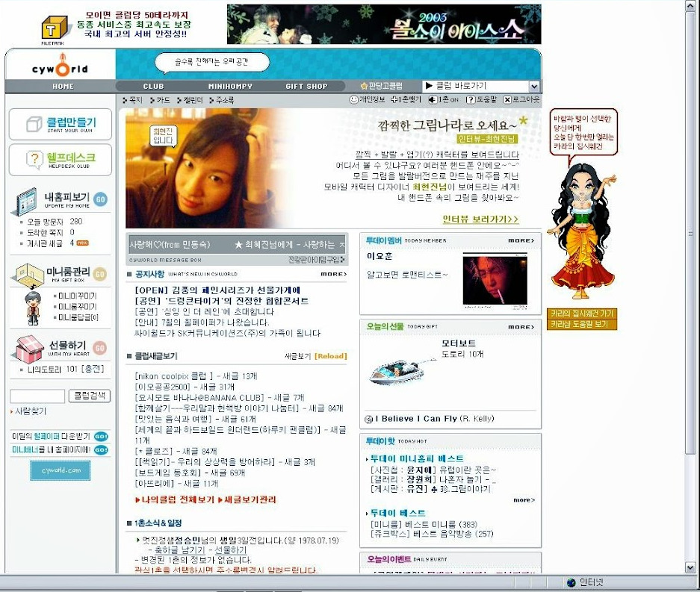
Task: Click the 이요훈 member photo thumbnail
Action: pos(495,281)
